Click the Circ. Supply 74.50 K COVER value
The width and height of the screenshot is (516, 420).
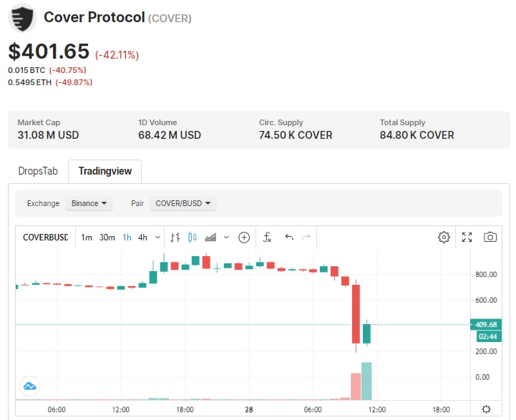click(296, 135)
